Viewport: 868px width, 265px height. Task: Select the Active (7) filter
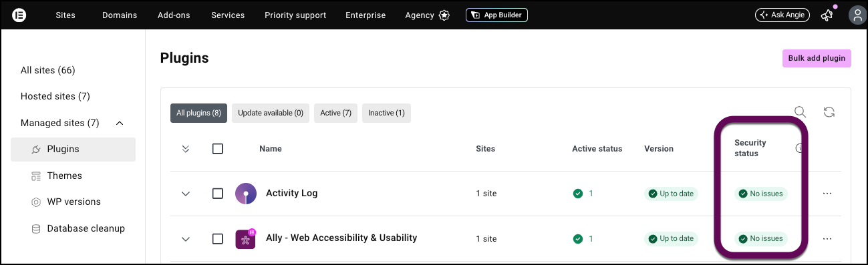pos(335,113)
